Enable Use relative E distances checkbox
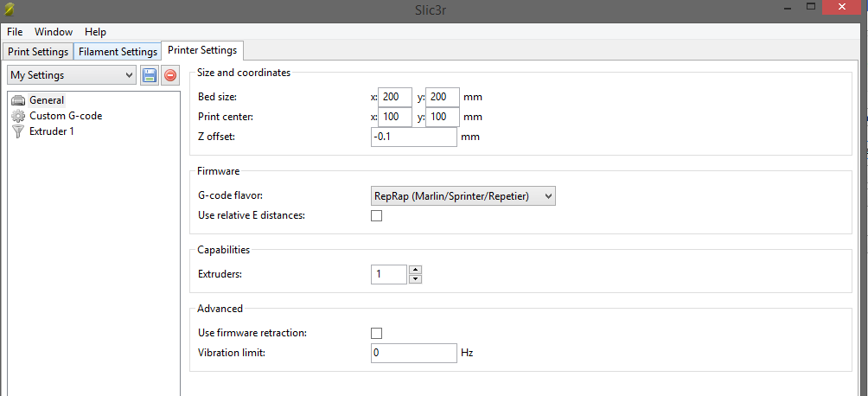 pos(376,216)
